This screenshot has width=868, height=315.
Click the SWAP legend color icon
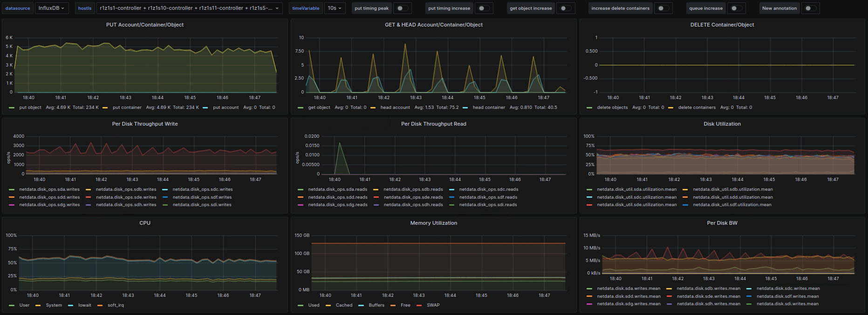419,305
